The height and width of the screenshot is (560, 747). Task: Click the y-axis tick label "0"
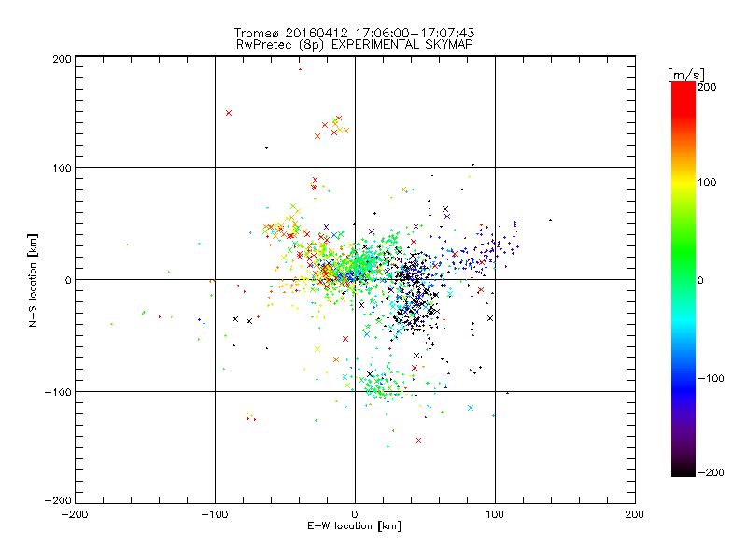click(68, 280)
